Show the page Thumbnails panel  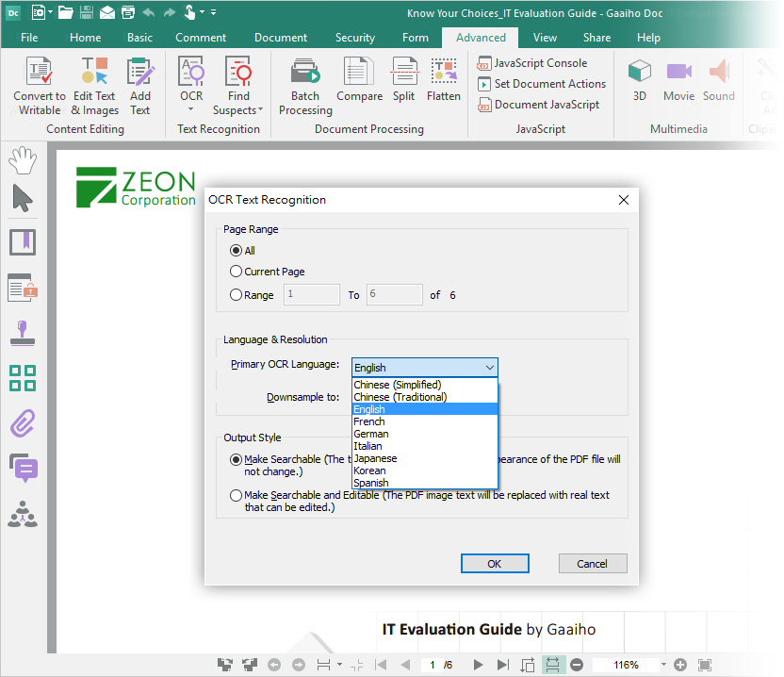23,378
